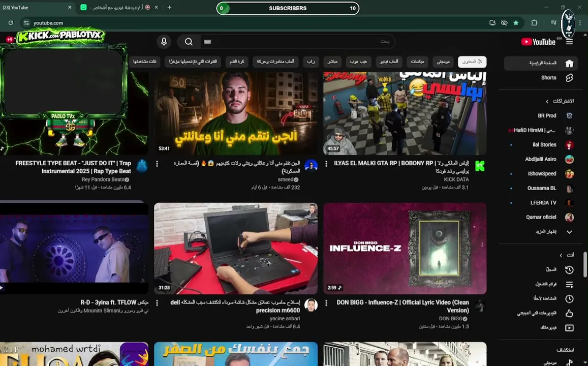The image size is (588, 366).
Task: Start voice search with the microphone icon
Action: [164, 42]
